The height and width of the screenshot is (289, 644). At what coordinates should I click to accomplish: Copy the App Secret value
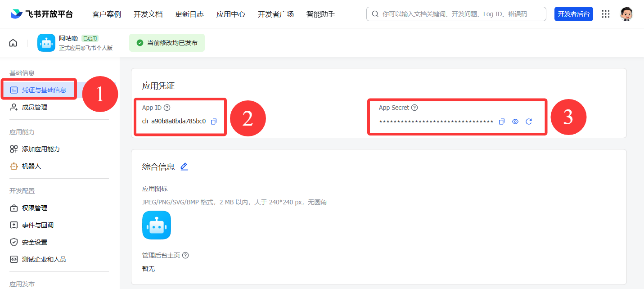pos(502,122)
